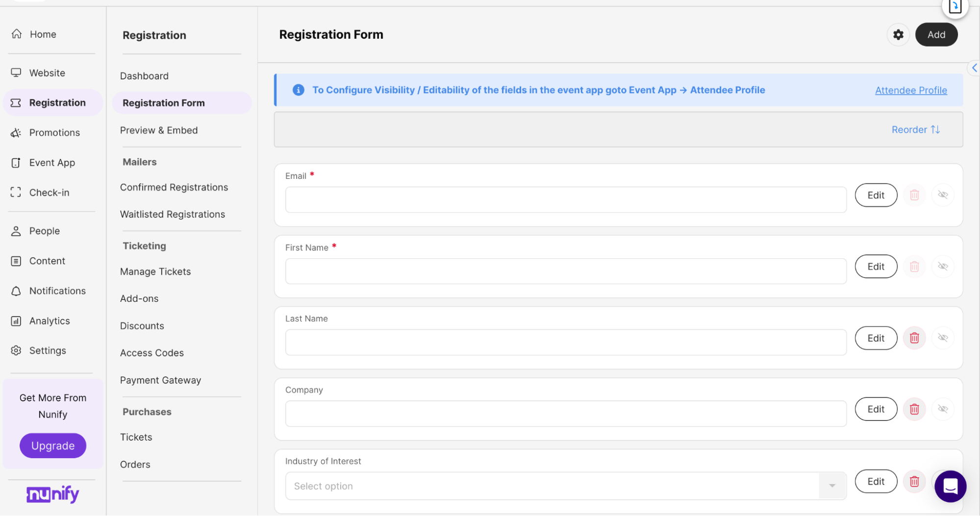Click the Check-in scan icon
The height and width of the screenshot is (516, 980).
pyautogui.click(x=16, y=193)
